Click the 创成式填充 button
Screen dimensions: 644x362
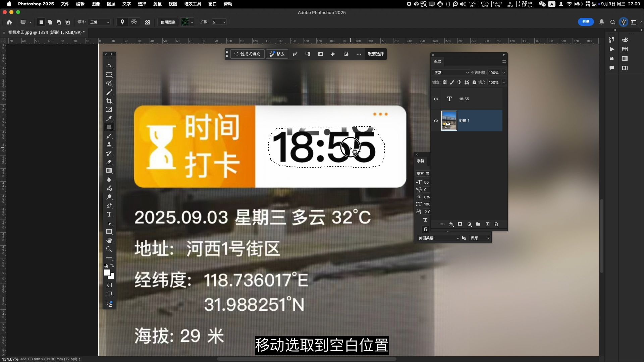tap(248, 54)
